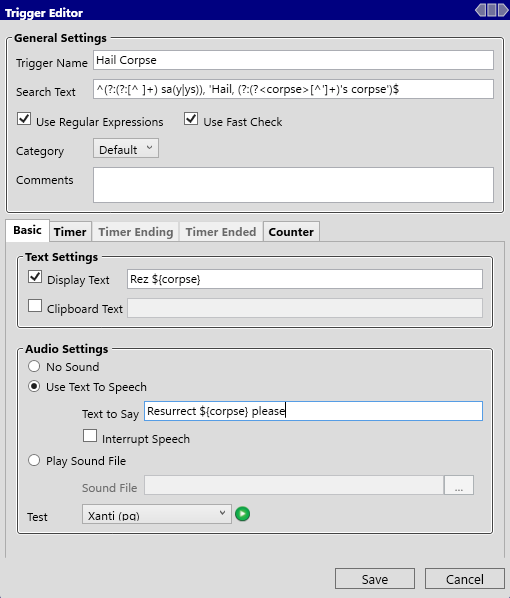Toggle the Use Fast Check checkbox
This screenshot has height=598, width=510.
coord(191,119)
